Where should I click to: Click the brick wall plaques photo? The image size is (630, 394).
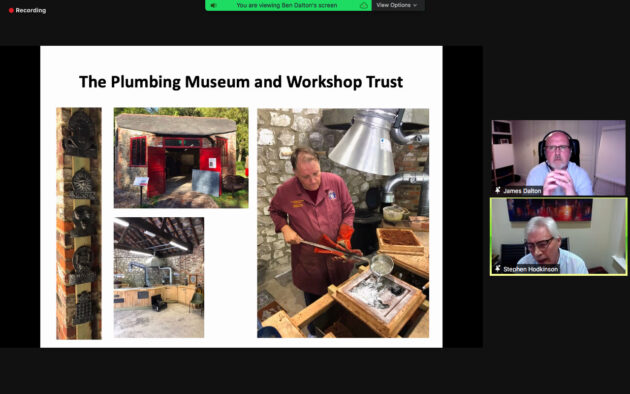[79, 223]
